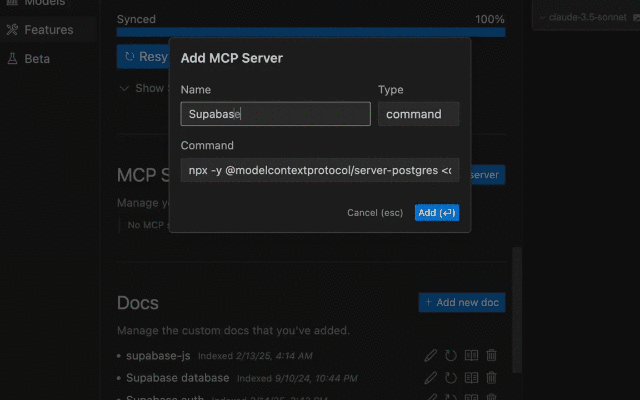Open the supabase-js doc book icon
The image size is (640, 400).
click(x=471, y=356)
